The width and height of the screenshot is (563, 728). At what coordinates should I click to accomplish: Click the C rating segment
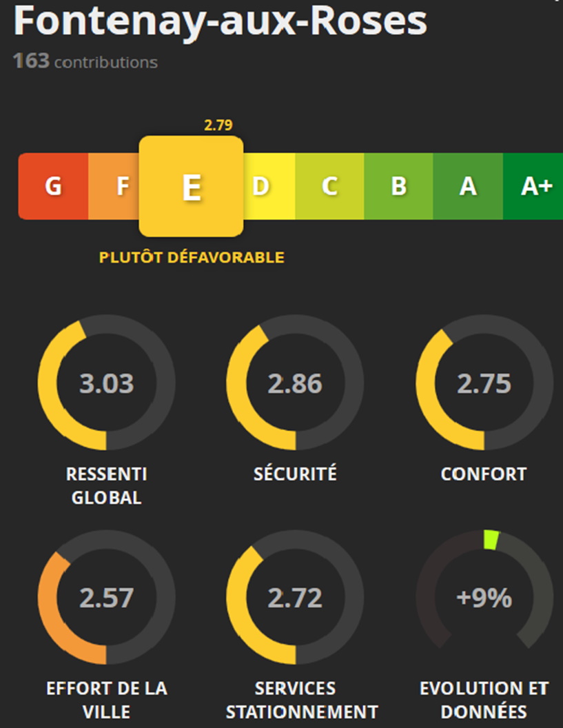pos(329,186)
